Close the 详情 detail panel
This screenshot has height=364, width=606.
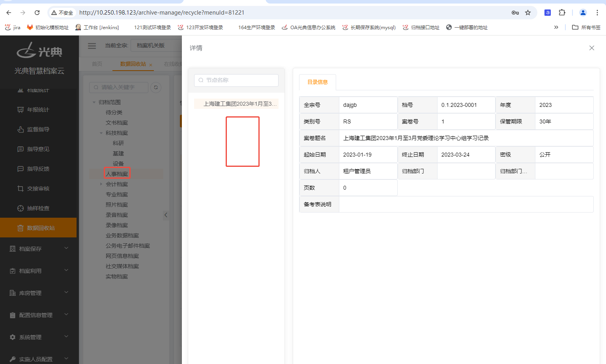pyautogui.click(x=591, y=48)
